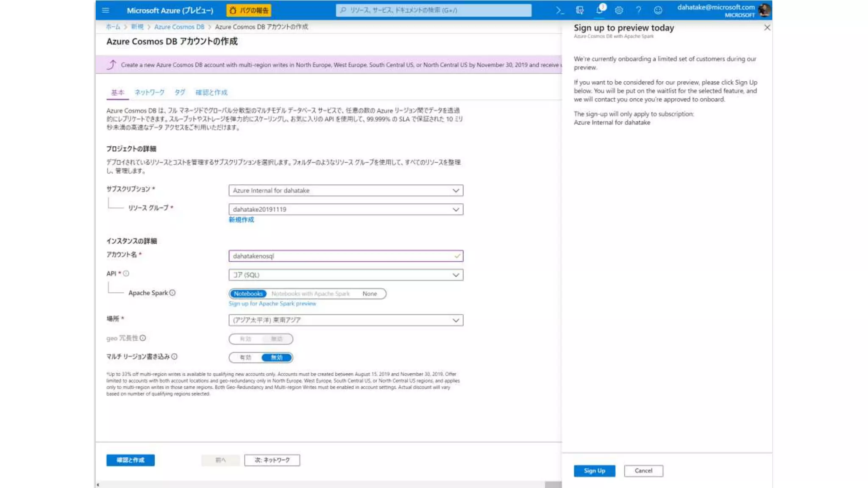Disable geo redundancy 無効 option
The image size is (868, 488).
click(276, 339)
